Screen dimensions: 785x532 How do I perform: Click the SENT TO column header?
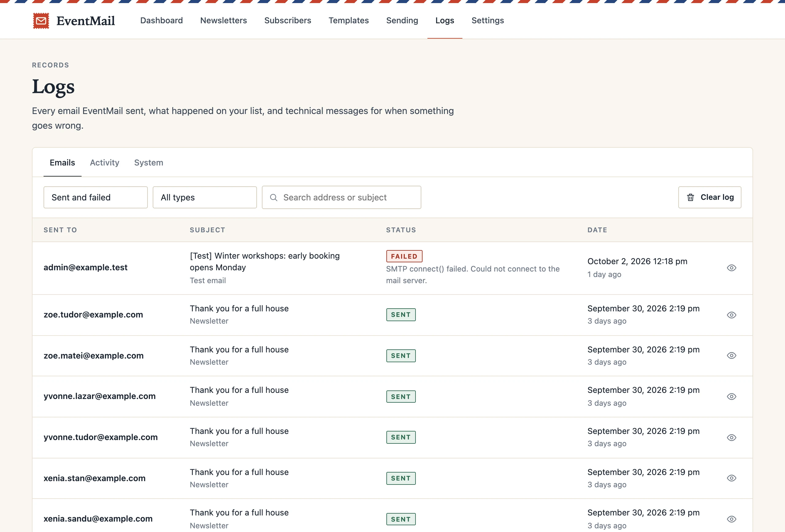tap(60, 230)
